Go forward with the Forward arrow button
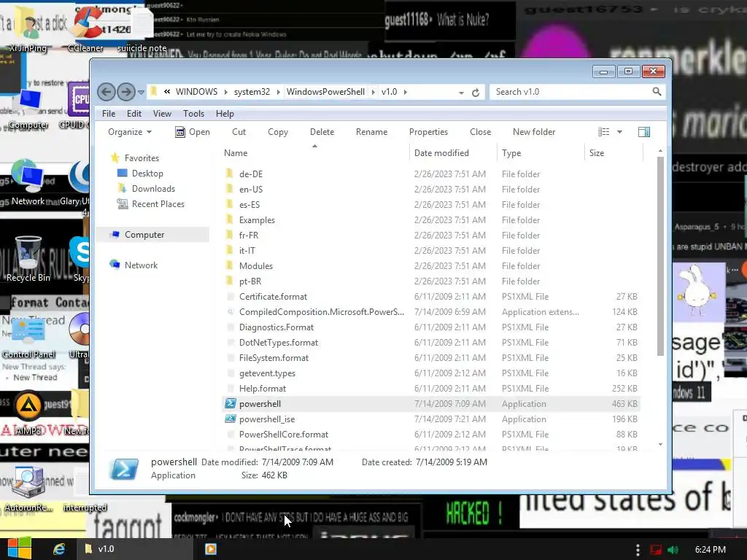Screen dimensions: 747x560 125,92
